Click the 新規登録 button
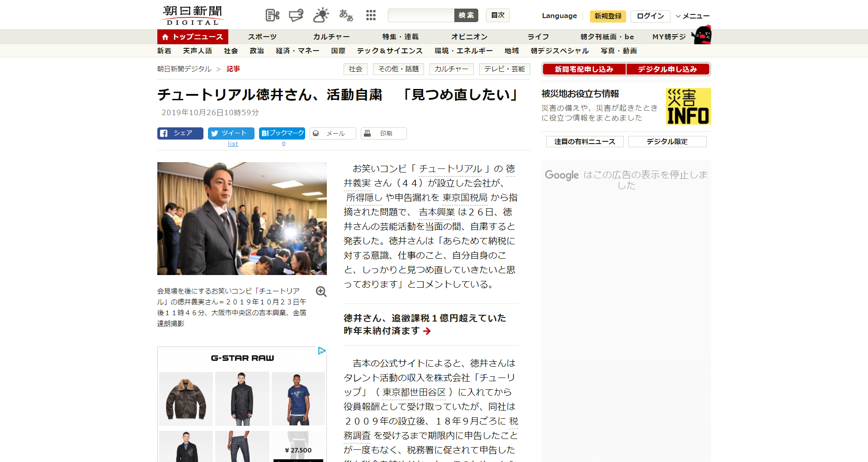Image resolution: width=868 pixels, height=462 pixels. click(608, 16)
